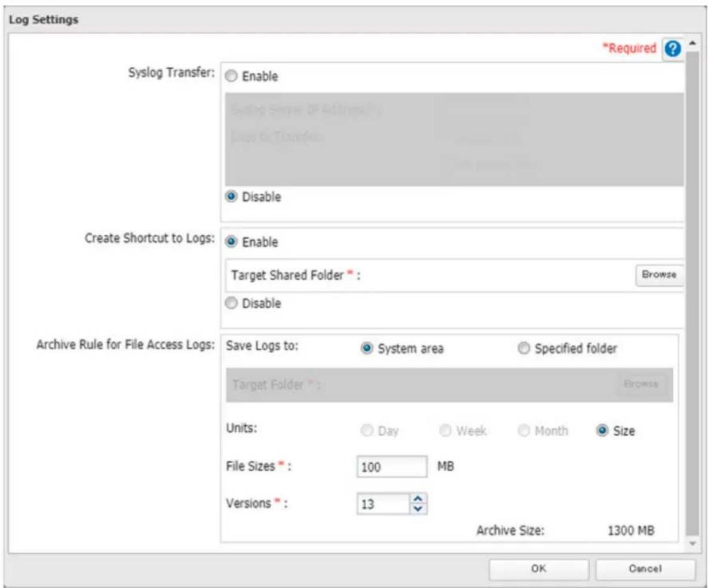Select Disable for Syslog Transfer

[231, 197]
